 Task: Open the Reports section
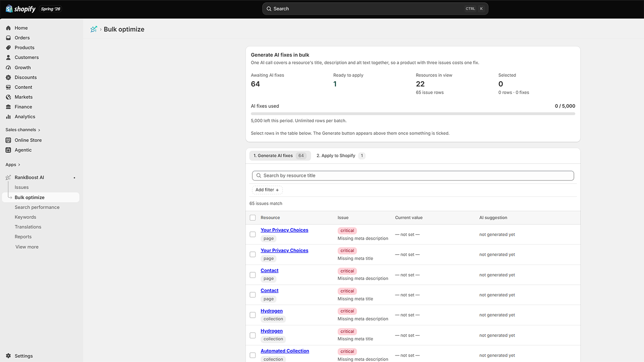coord(23,237)
